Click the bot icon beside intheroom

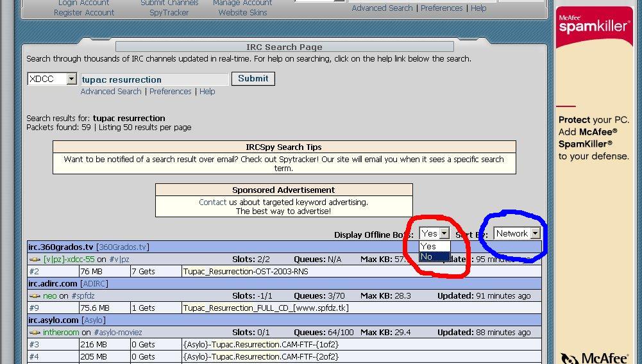point(35,333)
